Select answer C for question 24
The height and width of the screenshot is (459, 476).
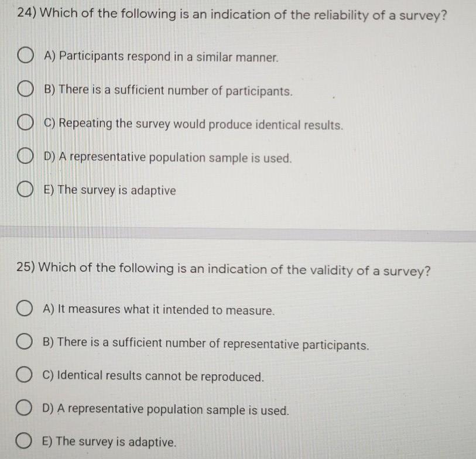[x=25, y=122]
